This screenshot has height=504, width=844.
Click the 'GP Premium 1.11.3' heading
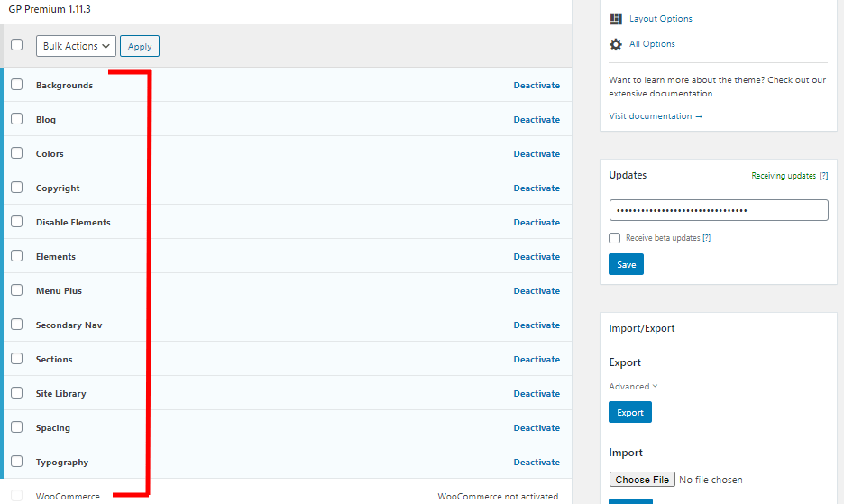(50, 9)
